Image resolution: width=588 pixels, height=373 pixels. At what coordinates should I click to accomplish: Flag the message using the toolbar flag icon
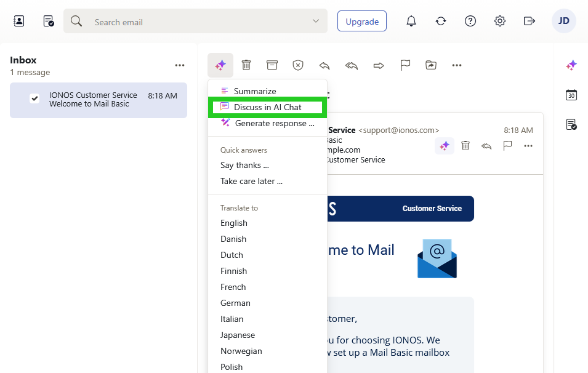(x=405, y=65)
